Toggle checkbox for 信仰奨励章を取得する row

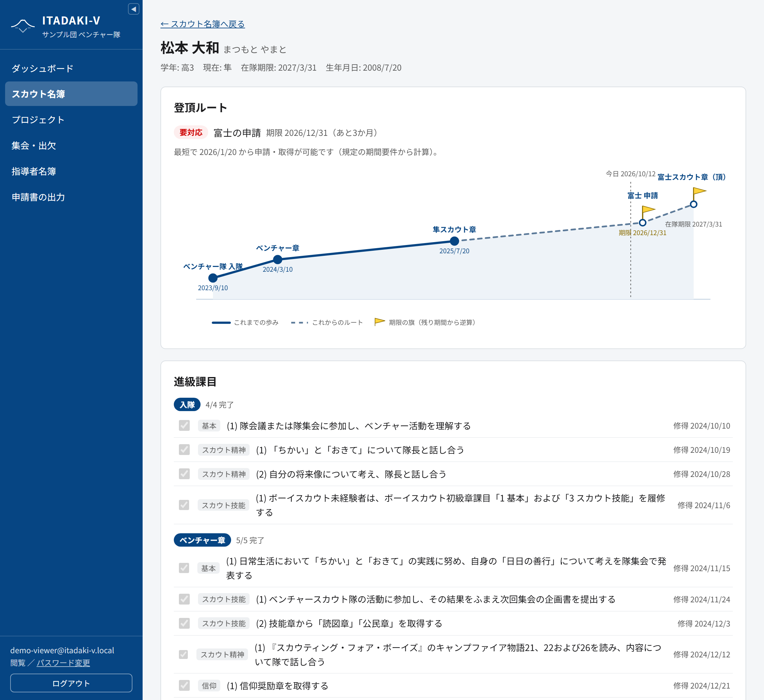point(184,685)
